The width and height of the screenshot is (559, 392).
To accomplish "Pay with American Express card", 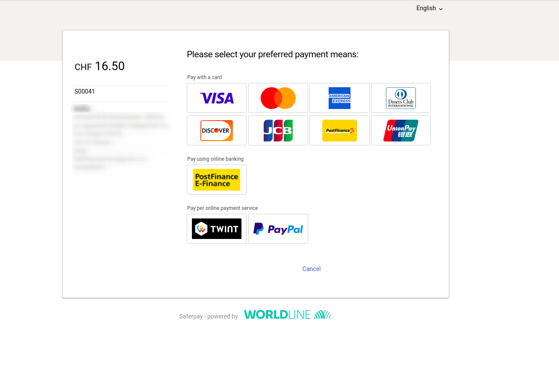I will pos(339,98).
